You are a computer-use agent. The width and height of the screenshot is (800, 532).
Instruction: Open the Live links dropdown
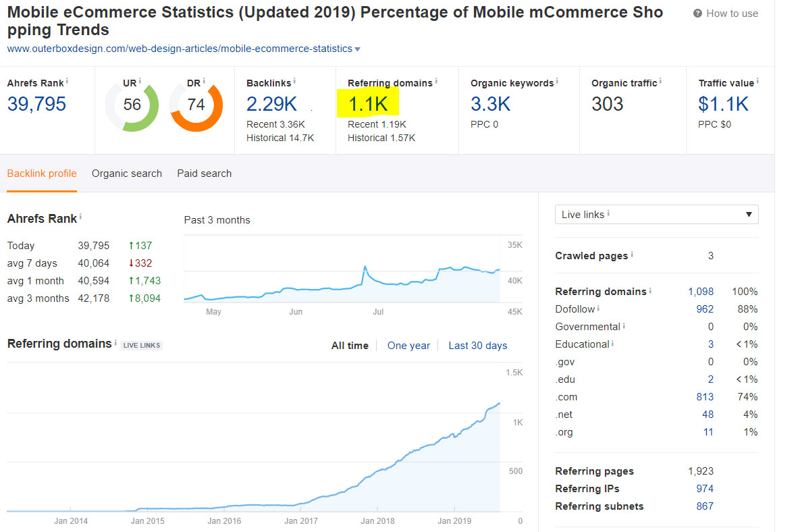pos(656,214)
